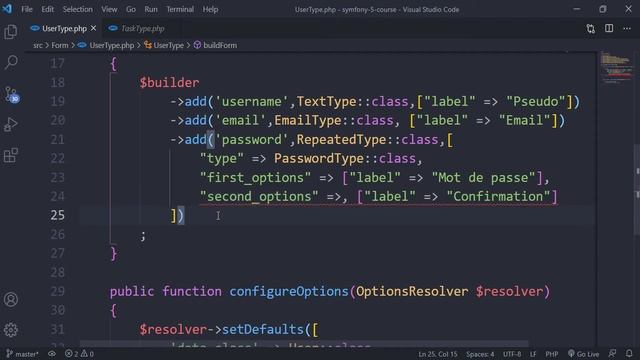640x360 pixels.
Task: Open the Help menu
Action: [x=210, y=9]
